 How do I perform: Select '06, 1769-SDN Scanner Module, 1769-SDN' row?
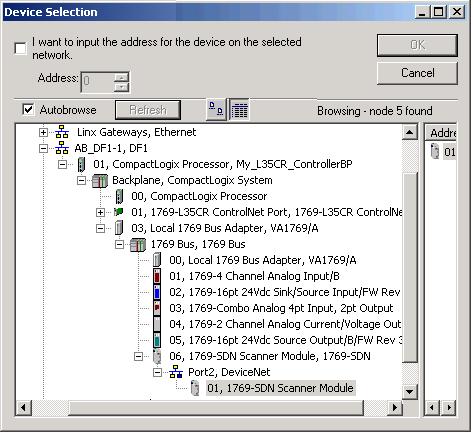coord(270,356)
